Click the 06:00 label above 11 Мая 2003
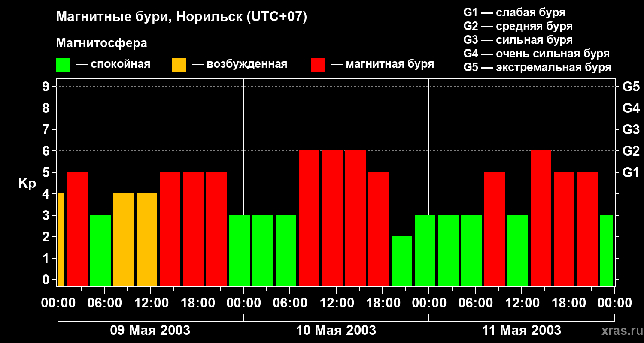Viewport: 644px width, 343px height. pos(475,303)
